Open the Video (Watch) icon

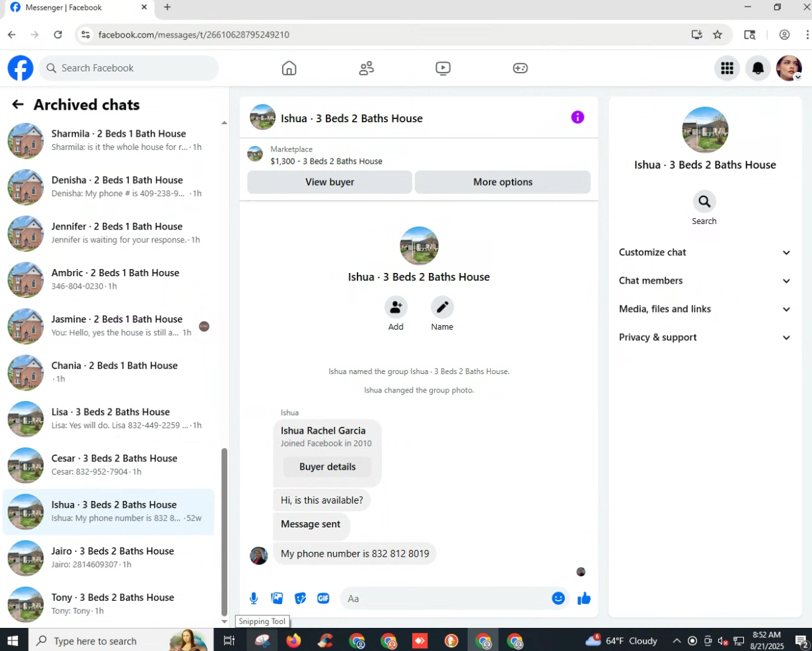443,68
